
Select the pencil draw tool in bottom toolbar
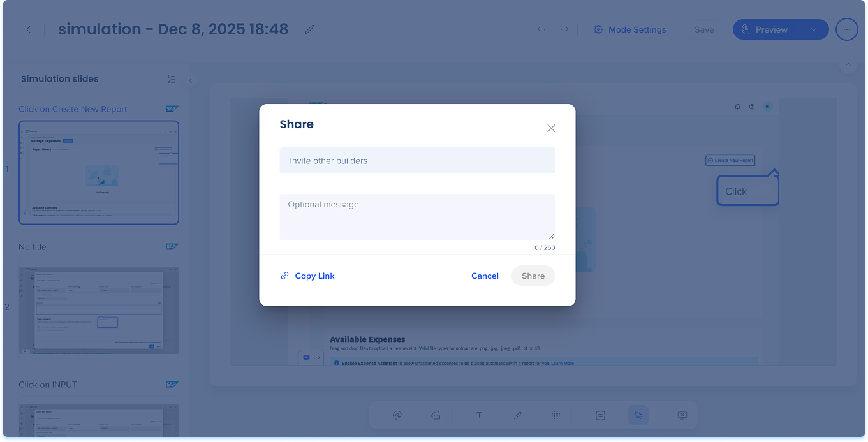click(x=518, y=415)
